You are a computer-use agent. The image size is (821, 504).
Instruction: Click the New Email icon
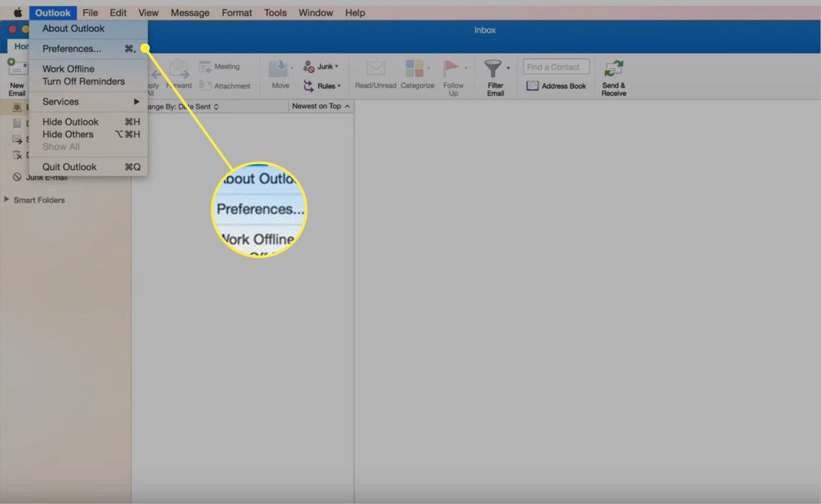[x=17, y=68]
